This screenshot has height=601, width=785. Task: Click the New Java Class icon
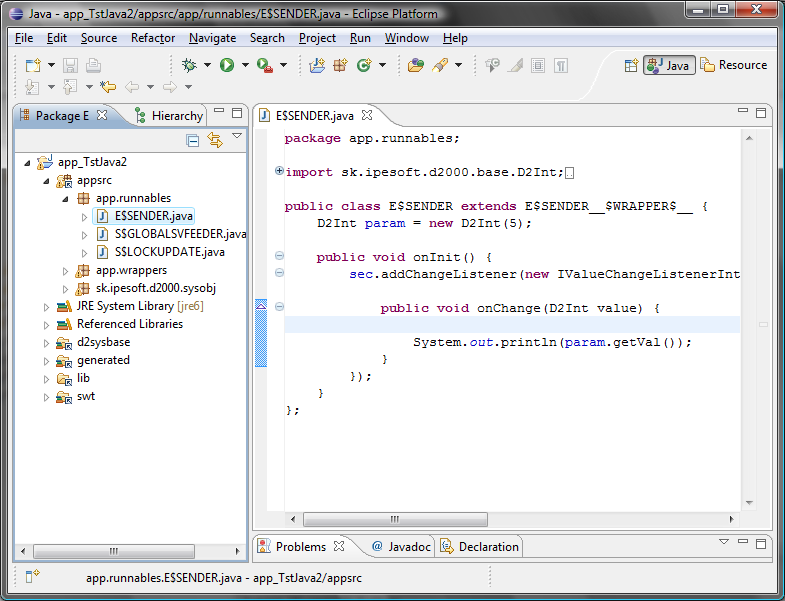(x=365, y=65)
